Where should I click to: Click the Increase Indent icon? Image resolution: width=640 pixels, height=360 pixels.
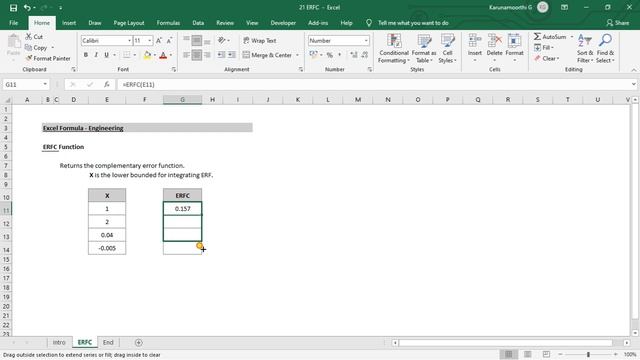[x=231, y=55]
